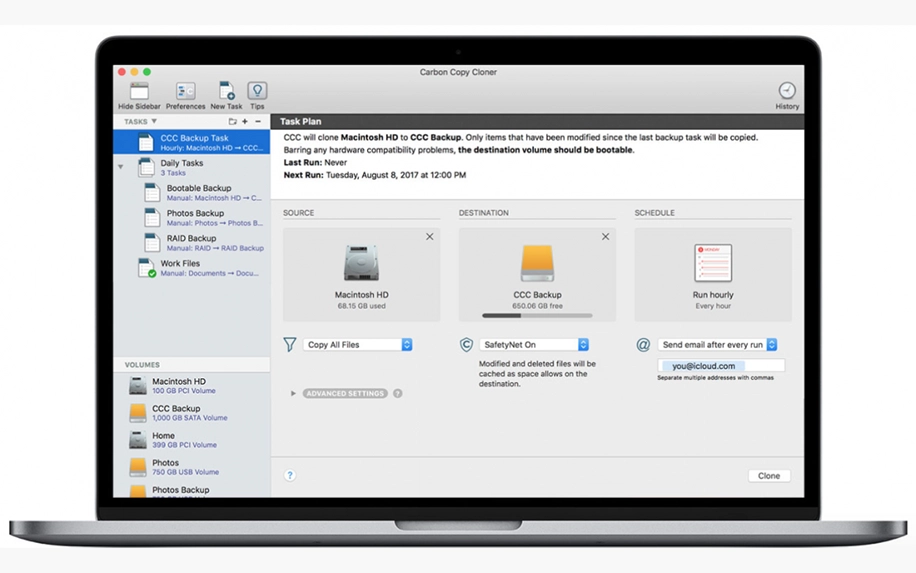
Task: Clear the CCC Backup destination selection
Action: click(605, 237)
